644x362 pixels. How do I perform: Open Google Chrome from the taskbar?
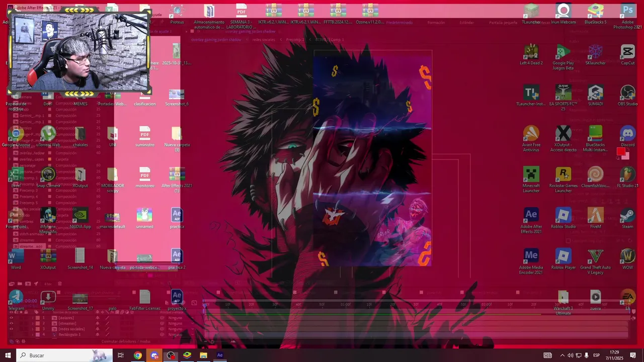pos(137,355)
